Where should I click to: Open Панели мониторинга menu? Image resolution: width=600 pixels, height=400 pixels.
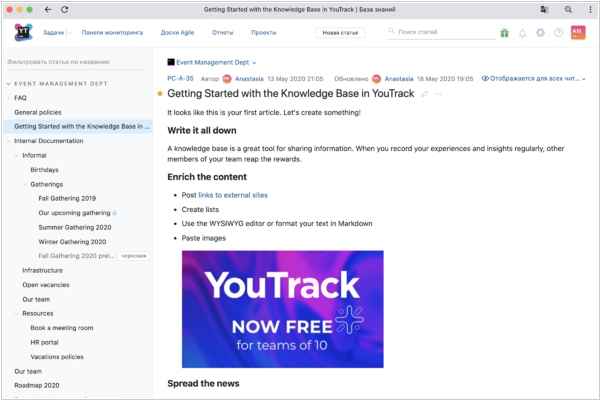click(112, 33)
